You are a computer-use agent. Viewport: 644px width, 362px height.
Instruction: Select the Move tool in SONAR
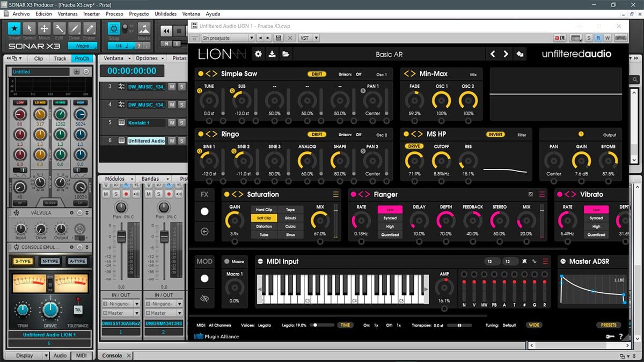point(45,28)
